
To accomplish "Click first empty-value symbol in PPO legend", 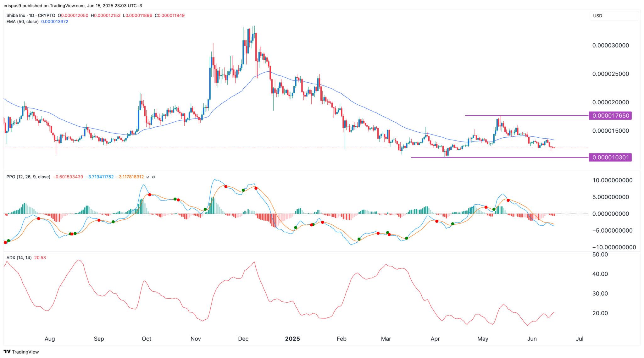I will pos(148,177).
